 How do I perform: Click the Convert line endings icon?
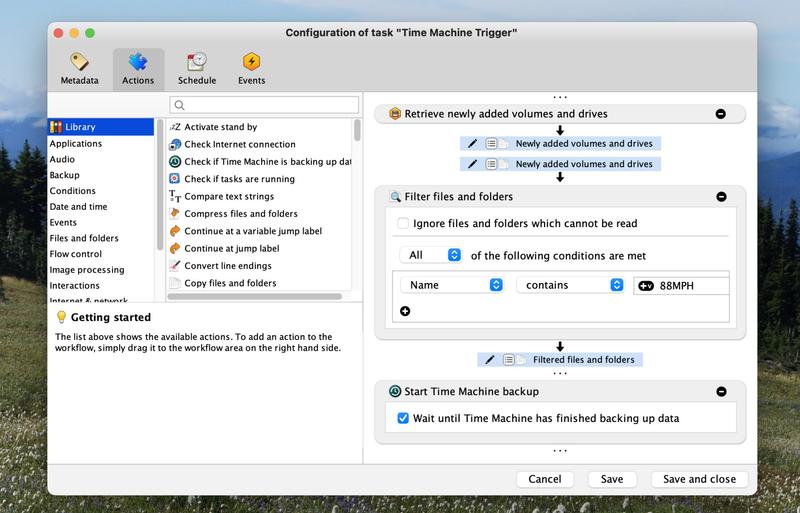(x=175, y=266)
